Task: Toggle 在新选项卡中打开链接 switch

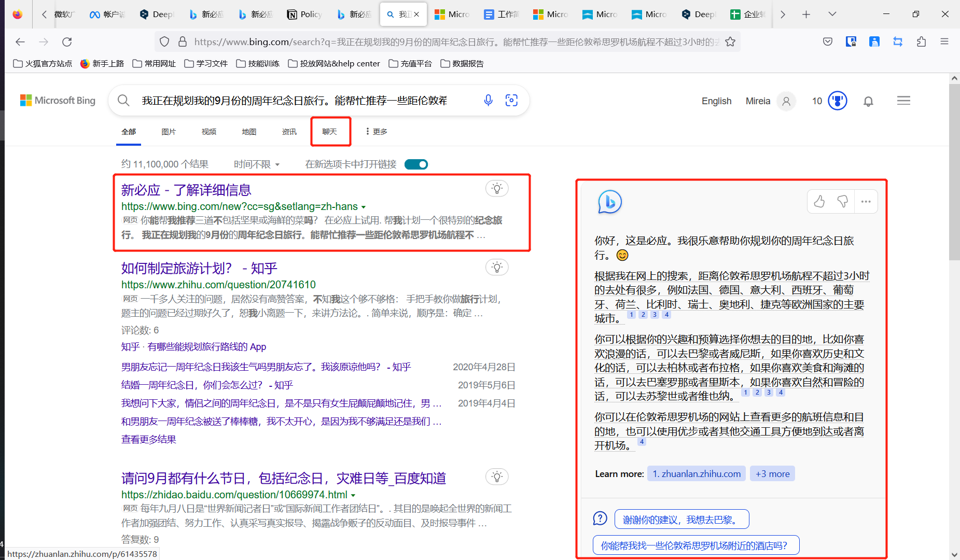Action: click(416, 164)
